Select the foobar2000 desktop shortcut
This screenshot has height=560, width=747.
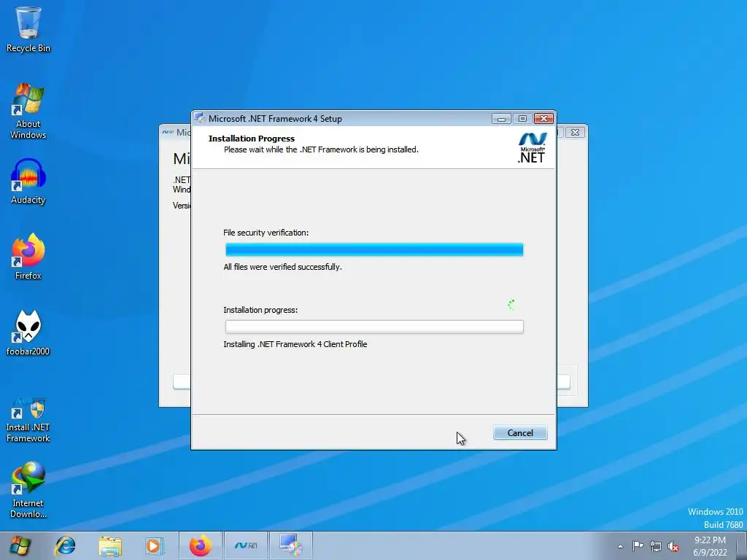pos(28,332)
